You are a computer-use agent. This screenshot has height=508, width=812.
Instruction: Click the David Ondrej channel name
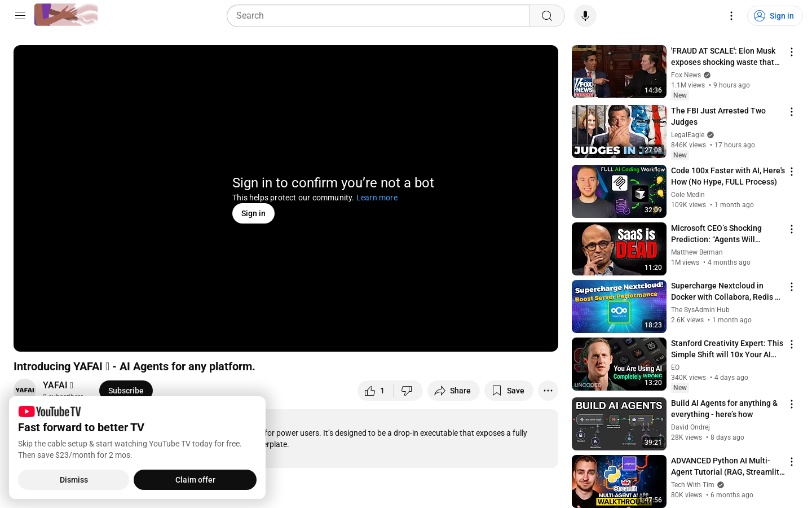[690, 427]
